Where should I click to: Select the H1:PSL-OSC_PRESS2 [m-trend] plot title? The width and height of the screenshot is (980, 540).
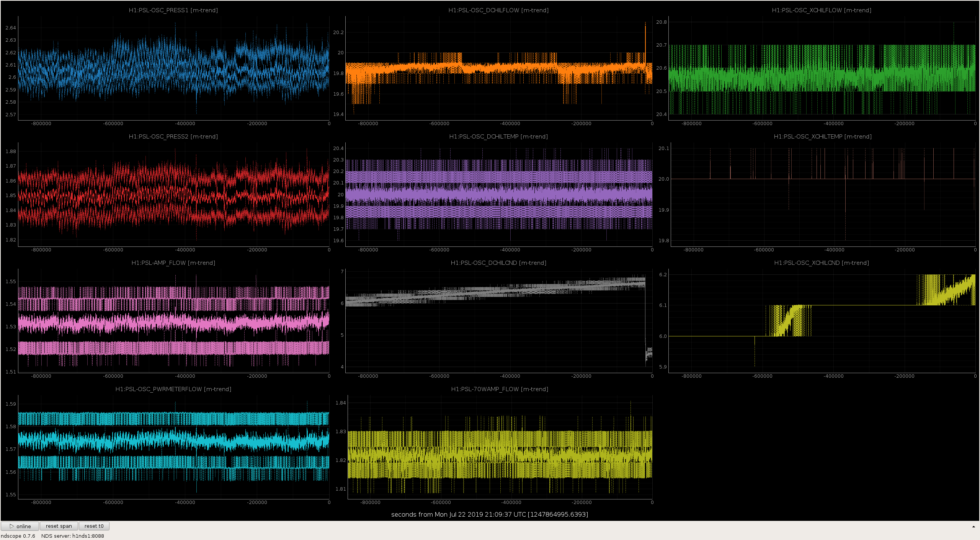173,137
